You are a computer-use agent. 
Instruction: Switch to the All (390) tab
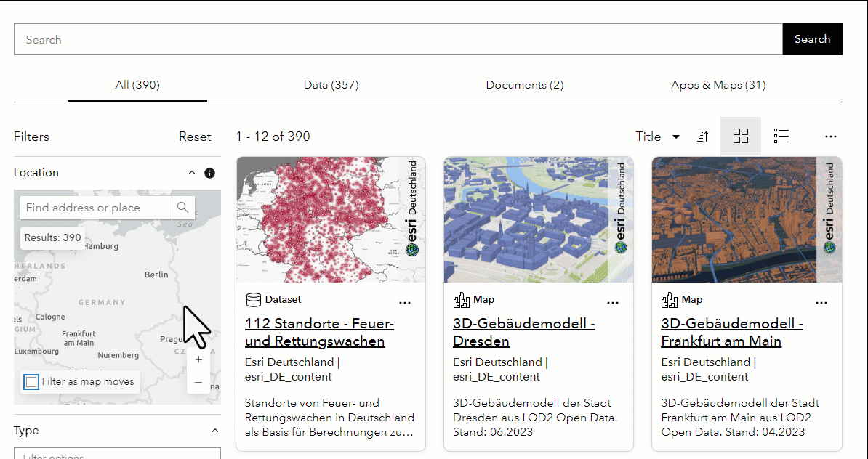click(x=137, y=85)
